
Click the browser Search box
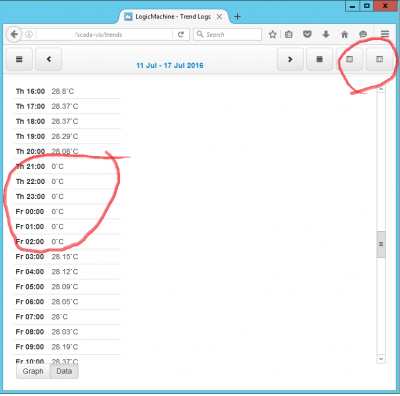coord(228,34)
